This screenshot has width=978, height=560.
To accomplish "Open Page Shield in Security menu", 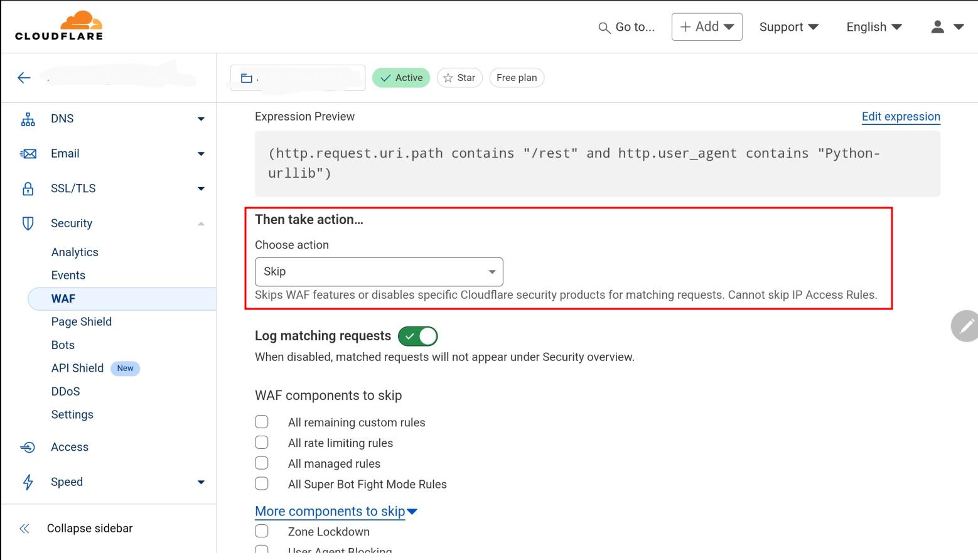I will point(82,322).
